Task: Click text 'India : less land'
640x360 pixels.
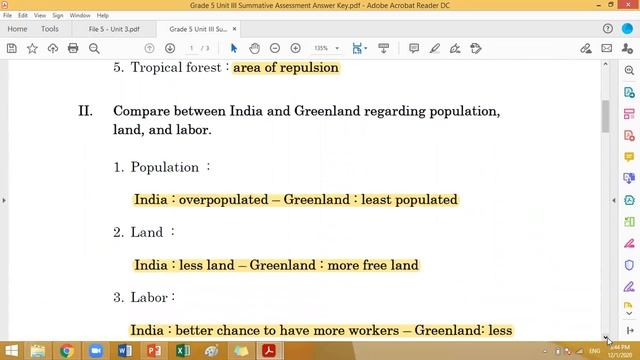Action: (x=184, y=265)
